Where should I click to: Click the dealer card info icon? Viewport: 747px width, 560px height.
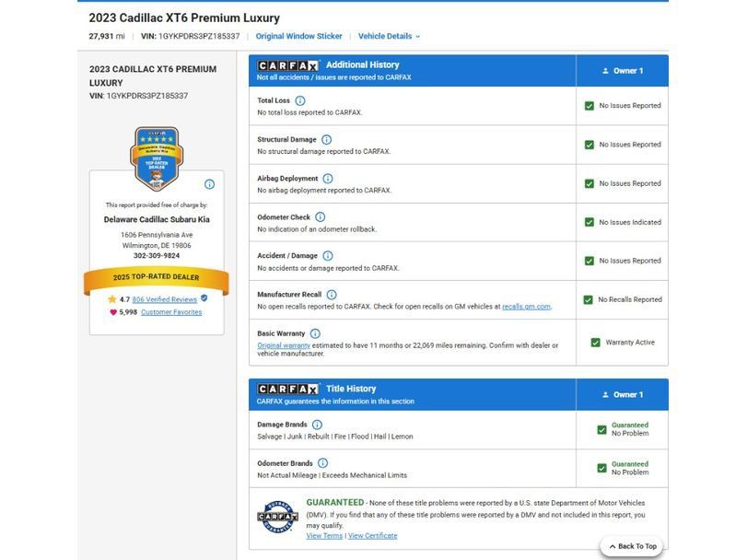pos(209,184)
